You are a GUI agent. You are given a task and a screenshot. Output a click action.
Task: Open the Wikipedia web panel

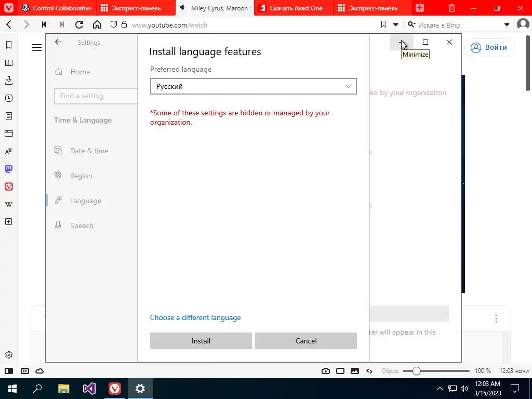(x=9, y=204)
